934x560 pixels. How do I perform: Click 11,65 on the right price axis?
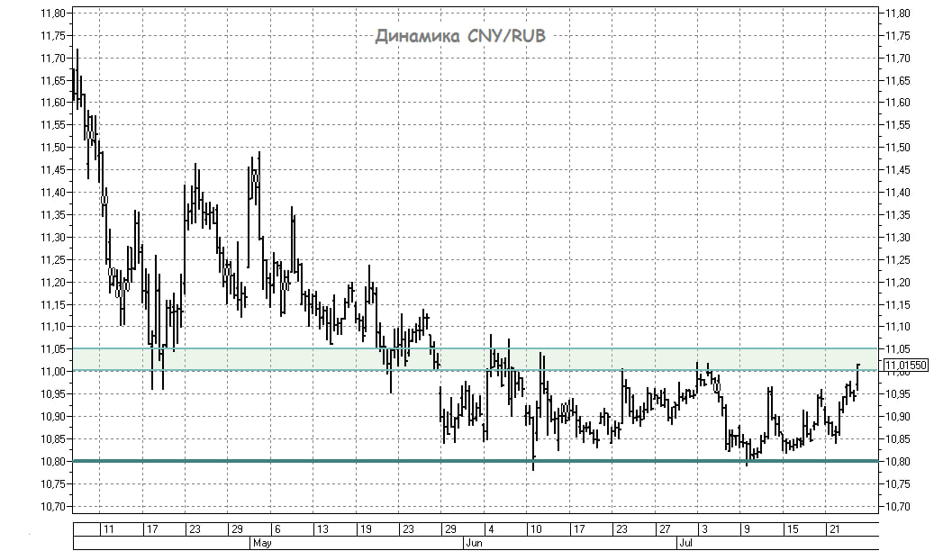[898, 80]
